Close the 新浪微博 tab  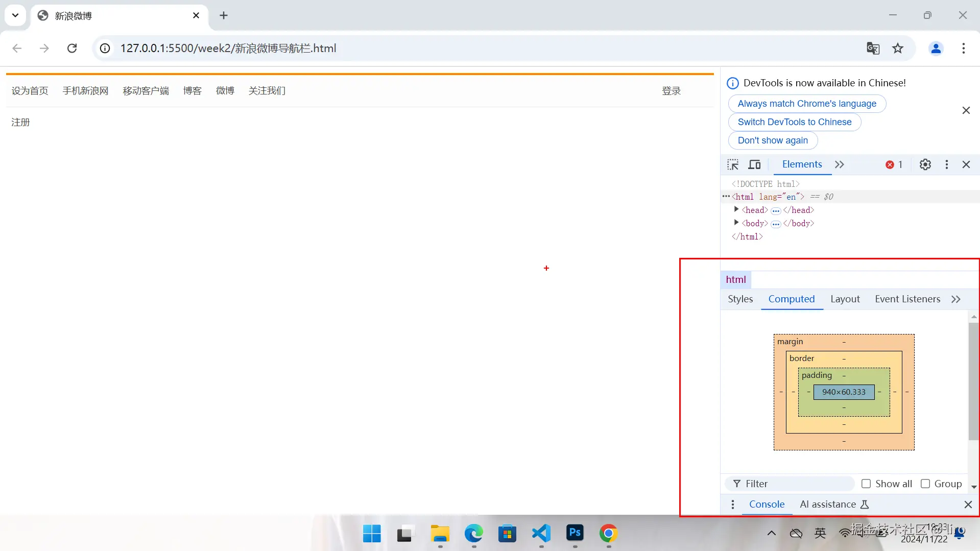(x=196, y=15)
